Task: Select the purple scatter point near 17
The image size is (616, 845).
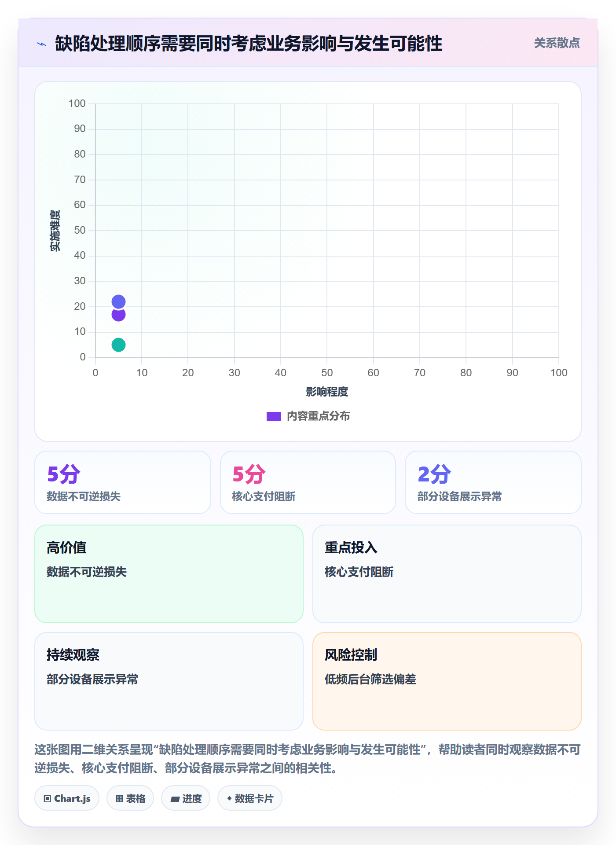Action: pos(118,315)
